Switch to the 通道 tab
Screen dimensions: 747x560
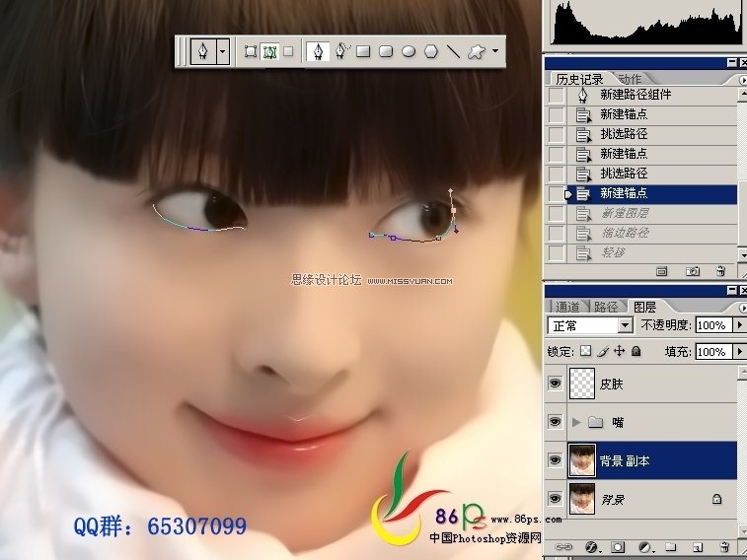pyautogui.click(x=567, y=307)
